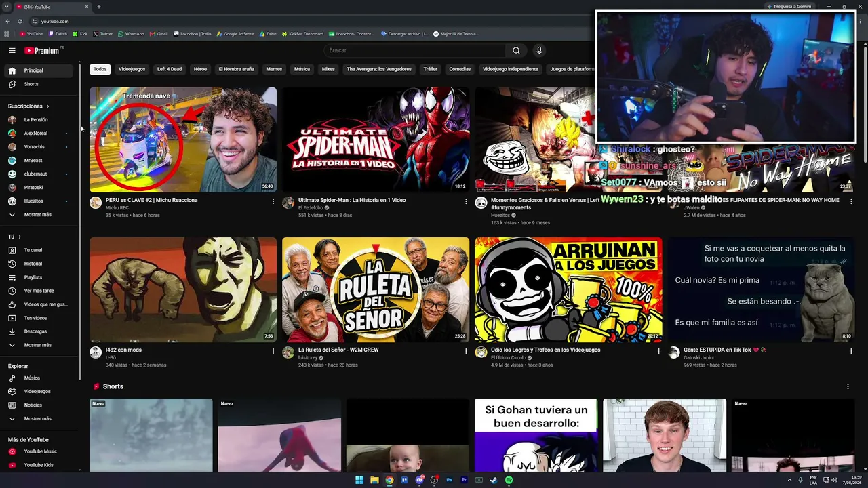Select the Tráiler filter chip
The image size is (868, 488).
point(431,69)
